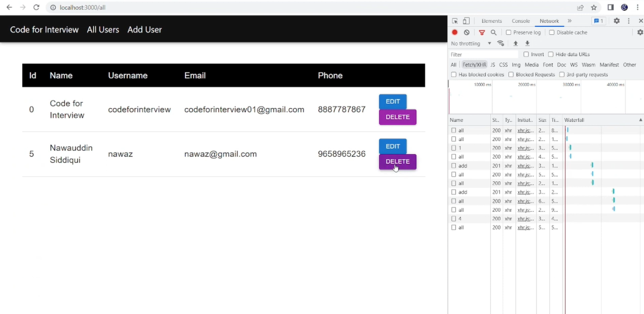Expand the more tabs chevron in DevTools
Viewport: 644px width, 314px height.
tap(569, 21)
